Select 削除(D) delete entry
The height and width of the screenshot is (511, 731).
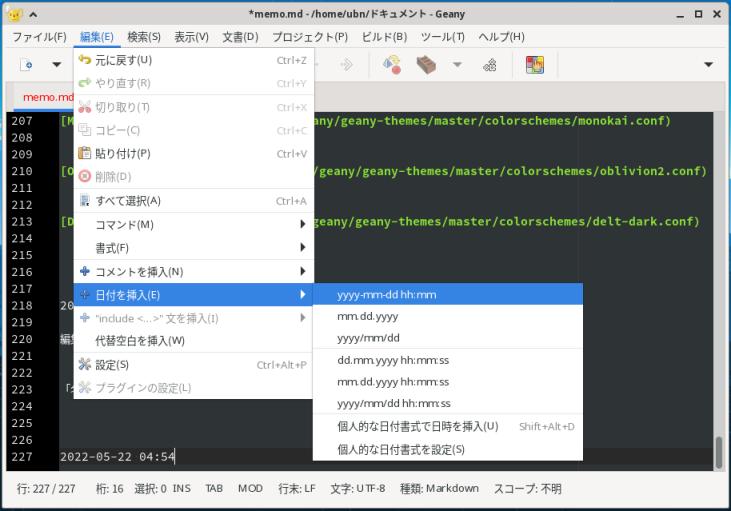[x=193, y=177]
